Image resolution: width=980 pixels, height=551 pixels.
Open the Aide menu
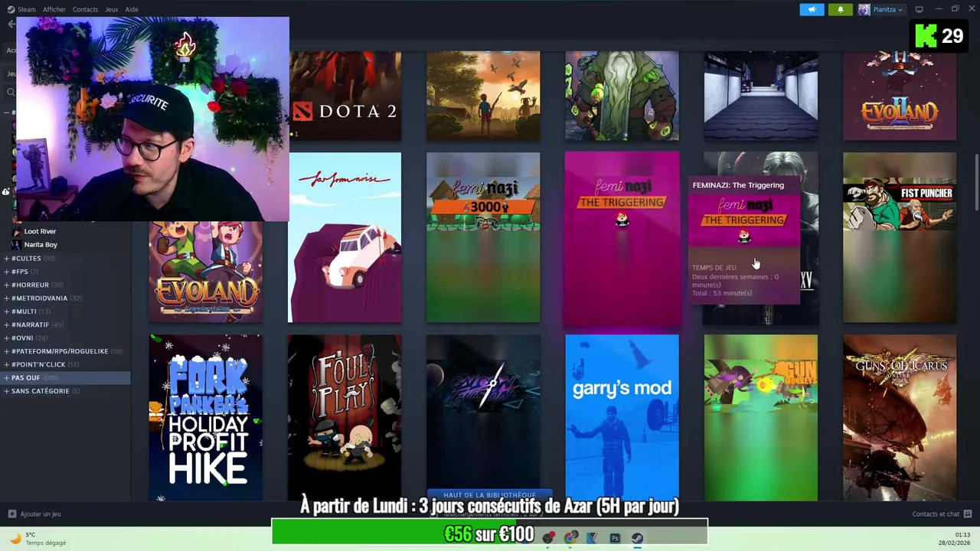pyautogui.click(x=132, y=9)
